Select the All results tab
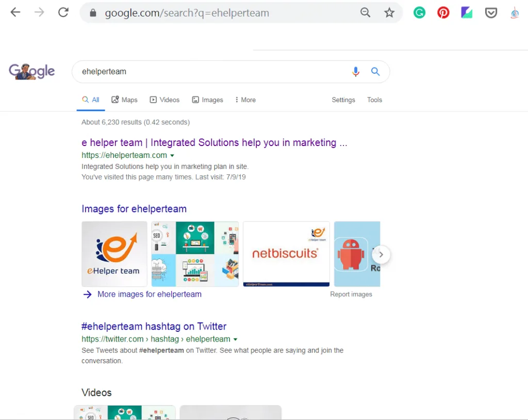Screen dimensions: 528x420 (x=91, y=100)
